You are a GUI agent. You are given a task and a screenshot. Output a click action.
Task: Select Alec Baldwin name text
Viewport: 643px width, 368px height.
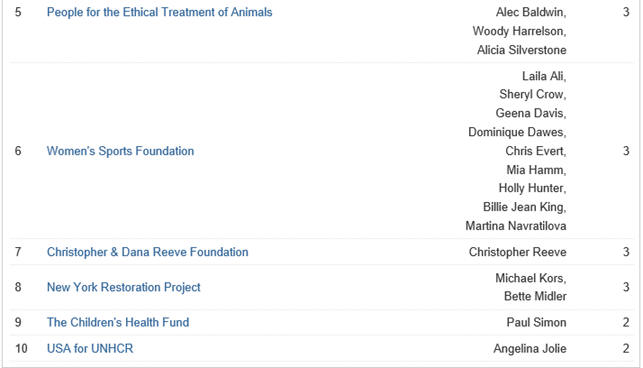click(529, 12)
